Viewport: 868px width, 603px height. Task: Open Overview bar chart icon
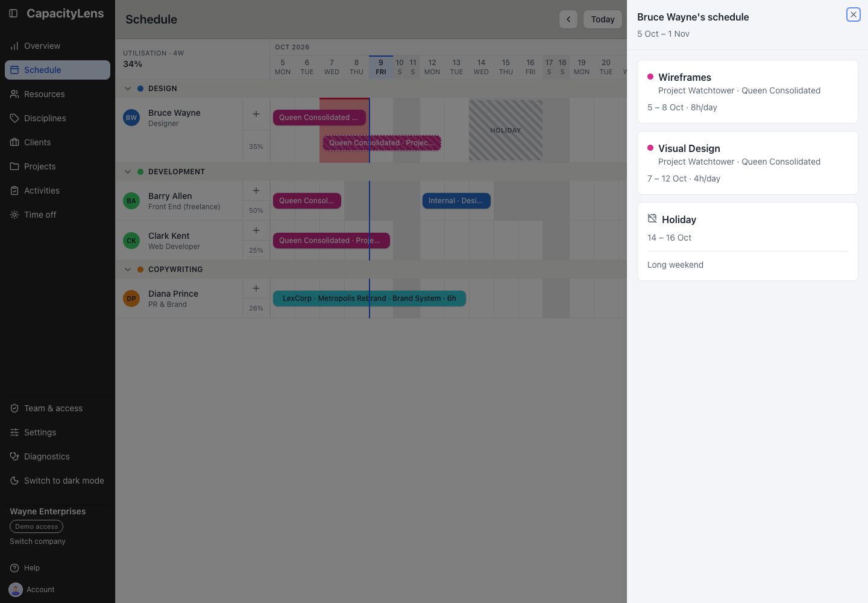pyautogui.click(x=14, y=46)
